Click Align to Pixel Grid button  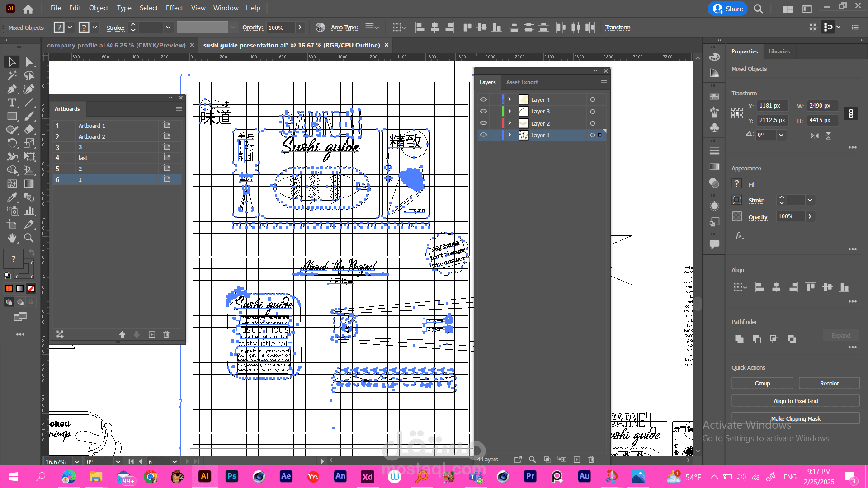coord(796,401)
